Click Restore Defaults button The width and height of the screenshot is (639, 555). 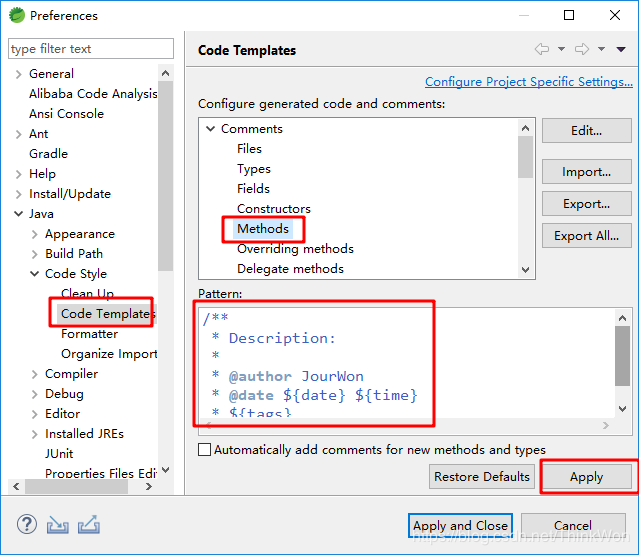pos(482,476)
